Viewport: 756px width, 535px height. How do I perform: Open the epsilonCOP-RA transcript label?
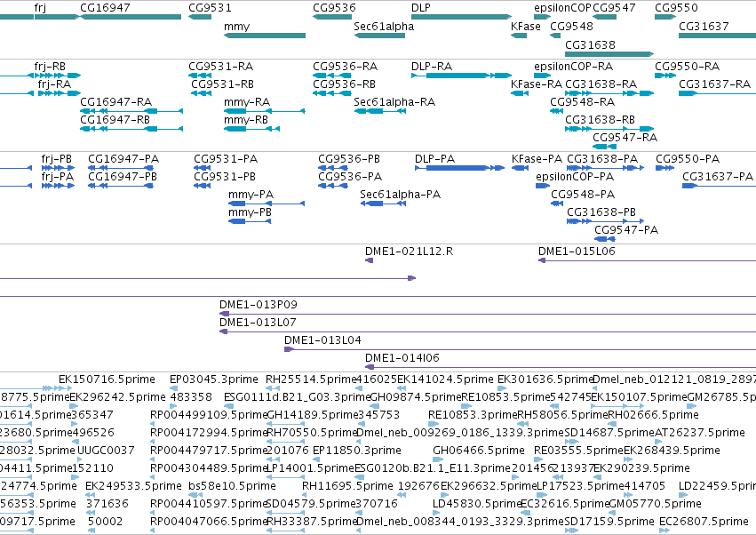pyautogui.click(x=573, y=67)
